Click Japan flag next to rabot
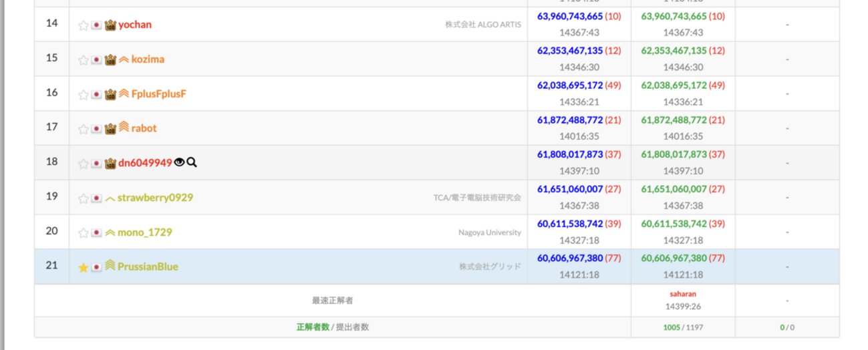868x350 pixels. click(x=96, y=129)
